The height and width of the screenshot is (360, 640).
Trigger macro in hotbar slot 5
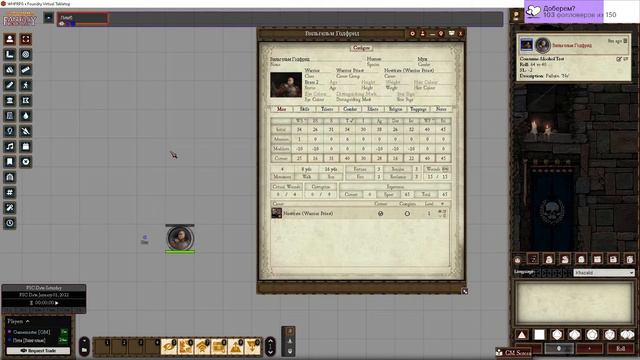pos(169,347)
